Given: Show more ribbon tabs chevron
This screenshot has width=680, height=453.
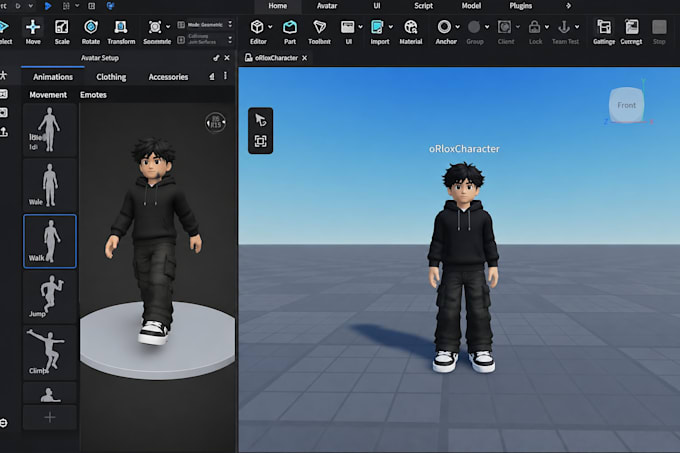Looking at the screenshot, I should (x=569, y=6).
